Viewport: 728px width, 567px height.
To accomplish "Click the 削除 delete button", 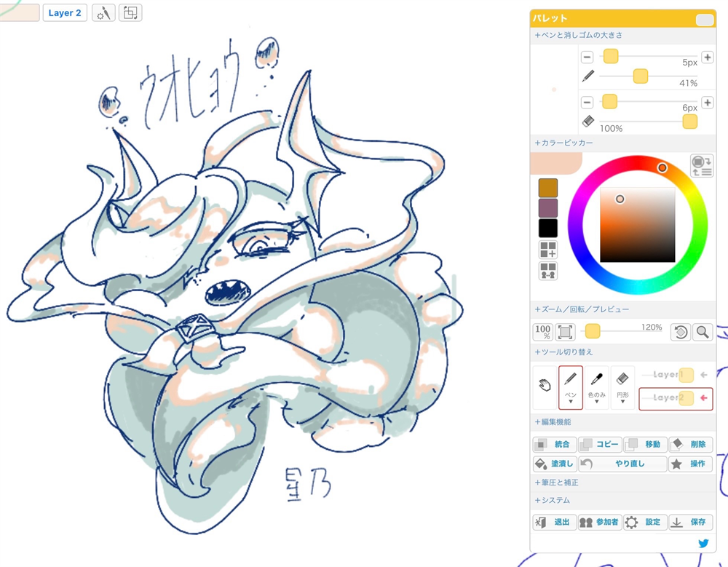I will tap(690, 445).
